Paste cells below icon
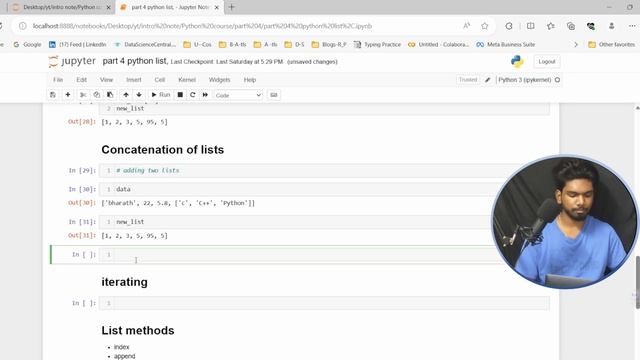 click(x=110, y=95)
